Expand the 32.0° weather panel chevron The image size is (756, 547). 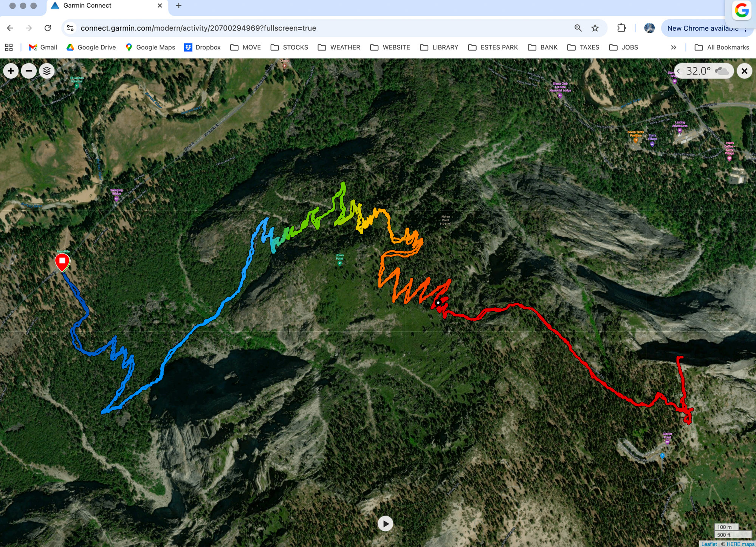pos(679,71)
